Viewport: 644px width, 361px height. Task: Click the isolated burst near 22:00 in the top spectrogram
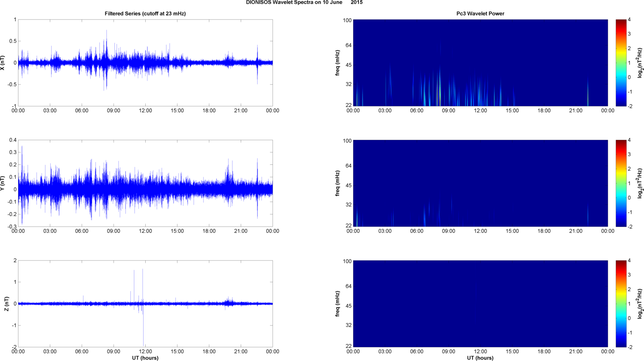click(x=588, y=93)
